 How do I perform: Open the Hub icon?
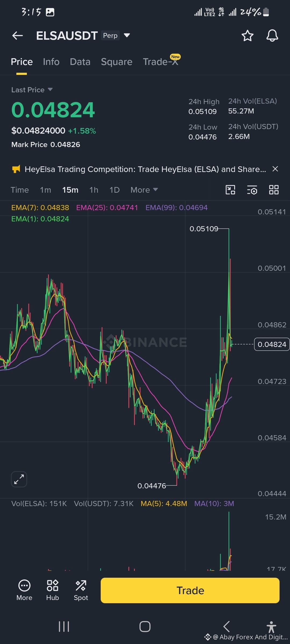pos(52,590)
